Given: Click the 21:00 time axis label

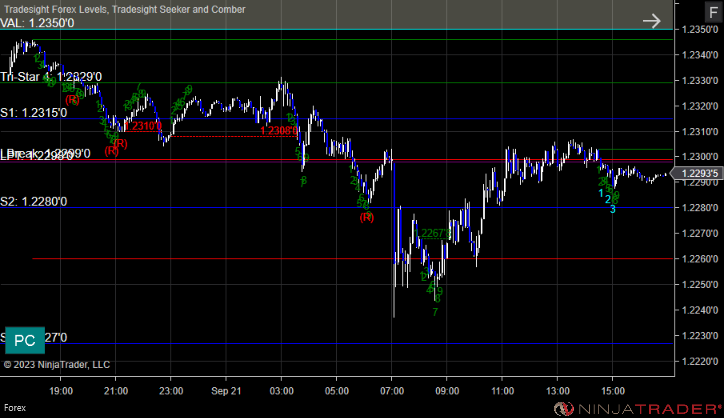Looking at the screenshot, I should click(116, 391).
